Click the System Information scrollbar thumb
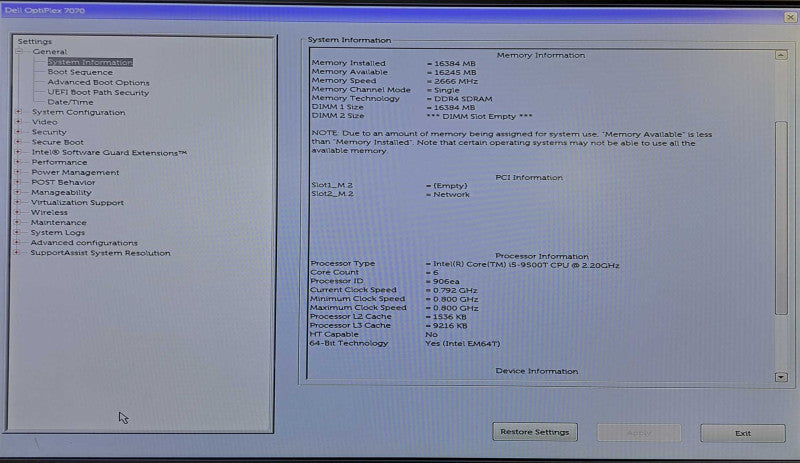The width and height of the screenshot is (800, 463). 781,218
